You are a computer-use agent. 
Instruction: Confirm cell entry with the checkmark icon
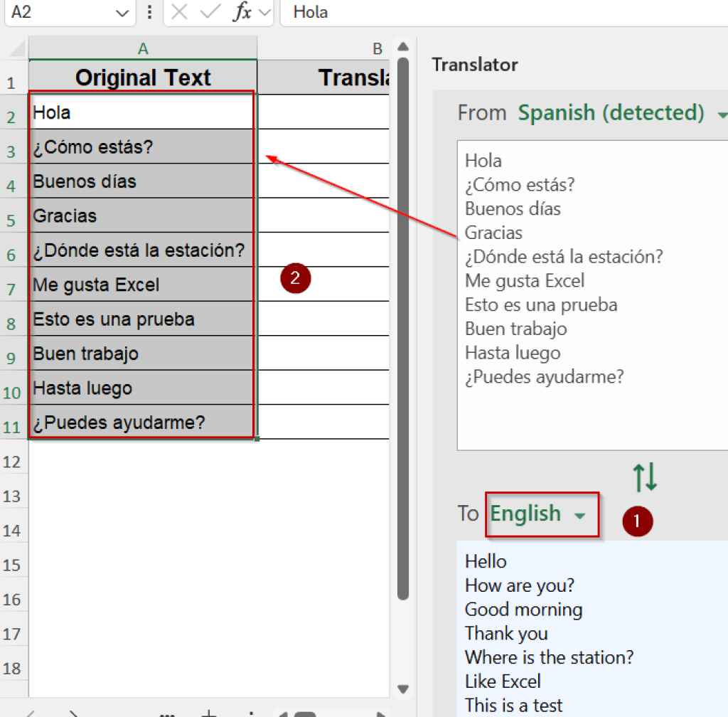[210, 12]
